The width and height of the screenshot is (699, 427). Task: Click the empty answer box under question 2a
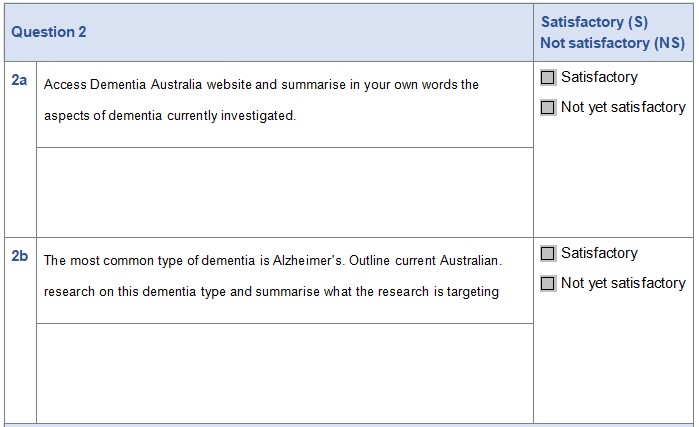pos(284,191)
